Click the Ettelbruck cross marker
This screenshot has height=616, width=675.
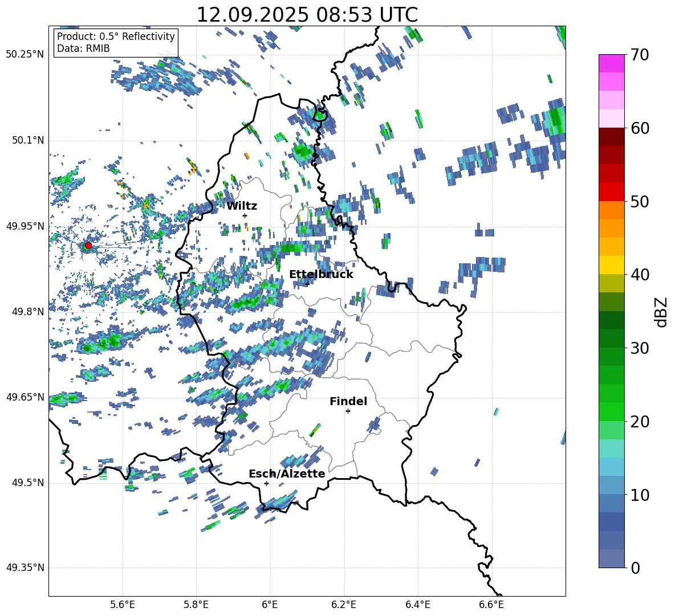click(307, 284)
